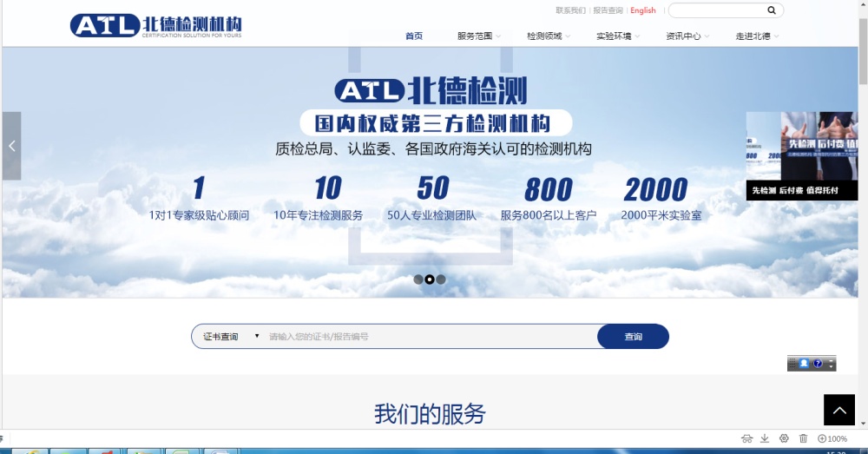This screenshot has height=454, width=868.
Task: Select the third carousel dot
Action: (x=441, y=280)
